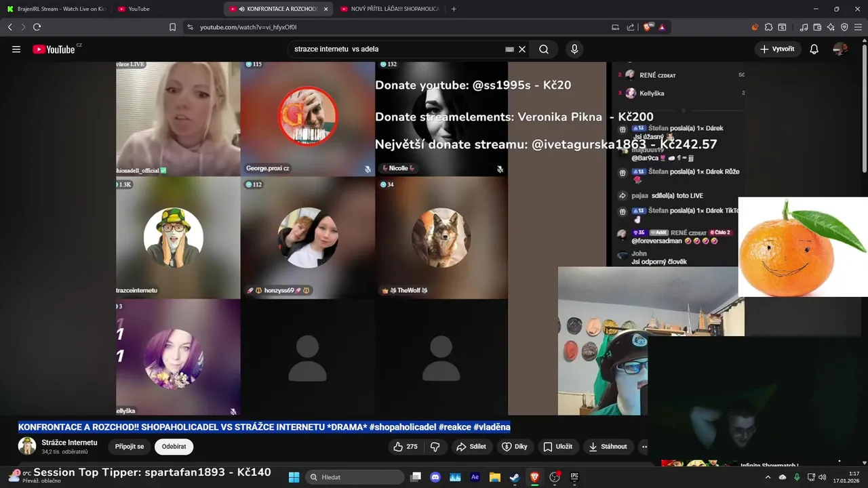This screenshot has height=488, width=868.
Task: Open the Brave Leo AI sparkle icon
Action: point(831,27)
